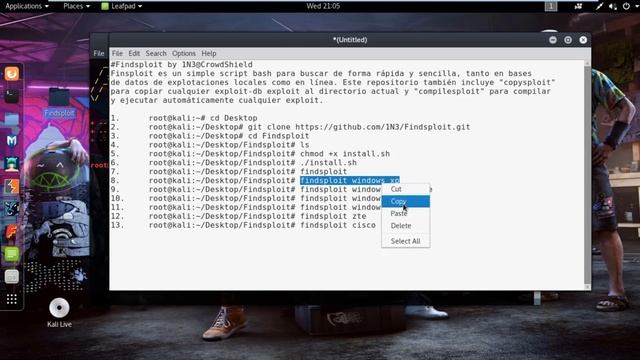
Task: Click the './install.sh' command on line 6
Action: [328, 163]
